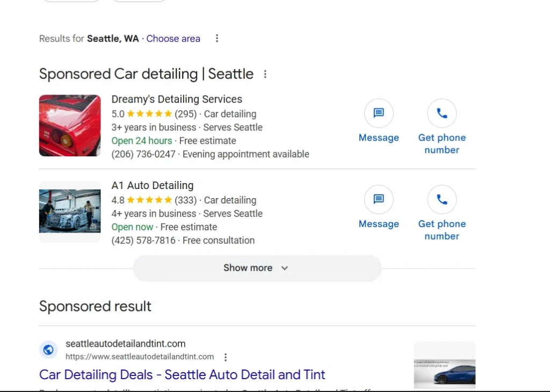Expand the Show more results section

click(x=256, y=267)
